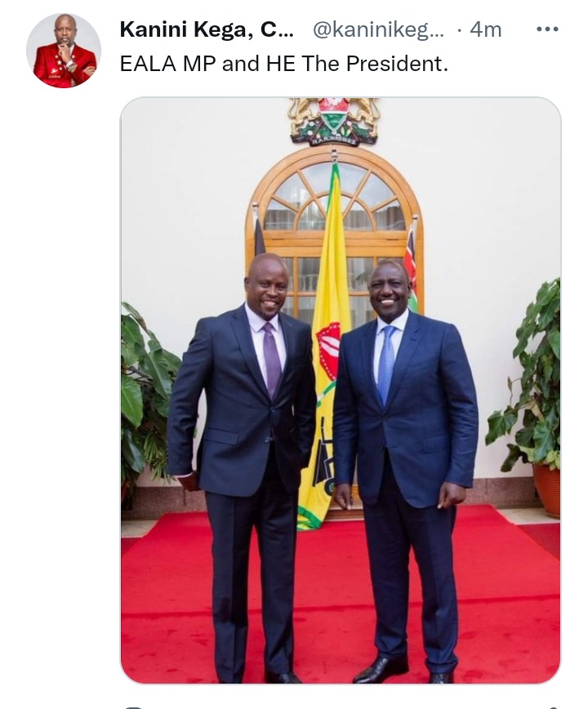The image size is (588, 709).
Task: Open the @kaninikeg... handle link
Action: pos(378,30)
